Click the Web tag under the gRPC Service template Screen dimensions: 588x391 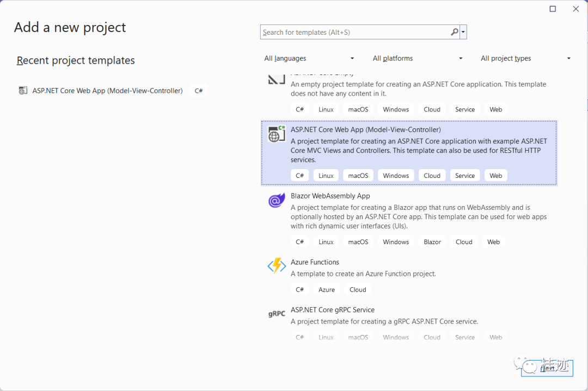495,337
